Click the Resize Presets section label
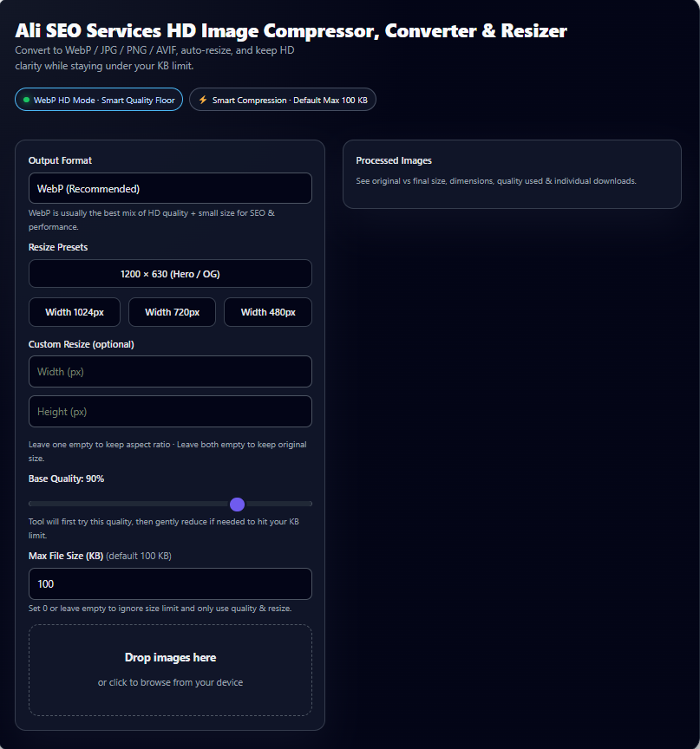The height and width of the screenshot is (749, 700). pos(56,247)
